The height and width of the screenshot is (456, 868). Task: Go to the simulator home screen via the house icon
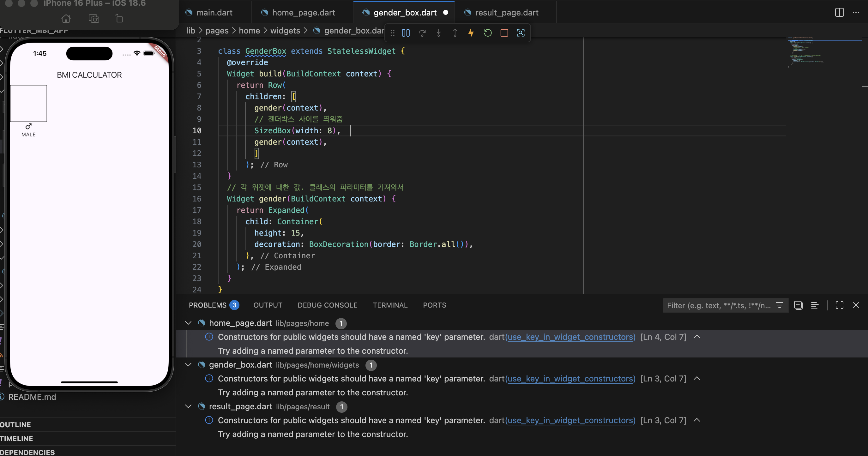[66, 19]
